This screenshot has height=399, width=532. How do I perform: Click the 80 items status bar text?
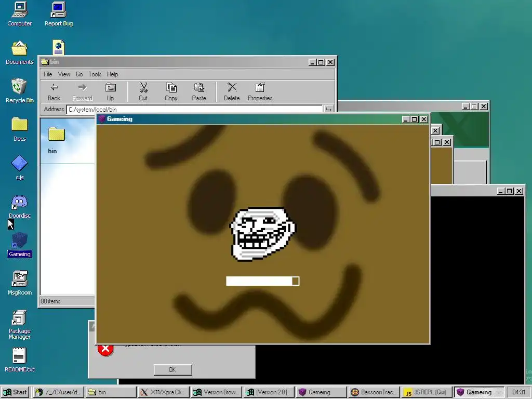click(x=50, y=301)
